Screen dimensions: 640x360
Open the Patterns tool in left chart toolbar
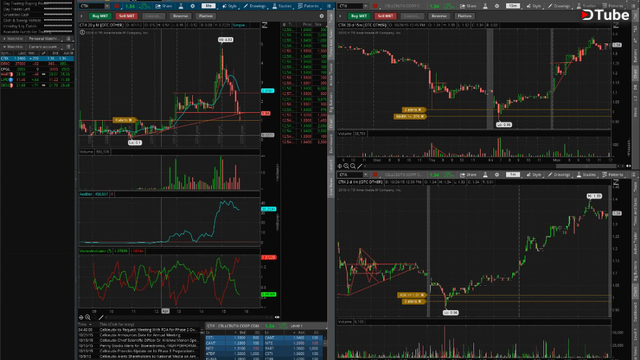(309, 6)
